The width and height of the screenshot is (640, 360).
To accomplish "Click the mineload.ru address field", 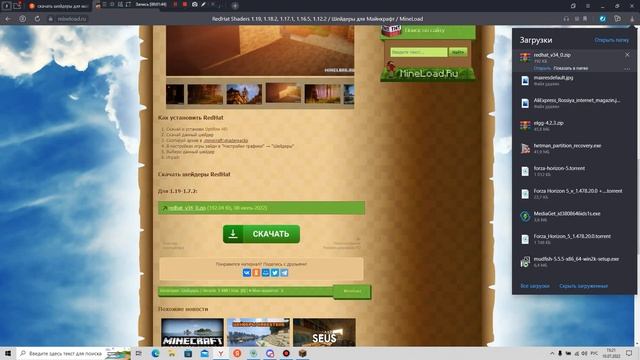I will tap(71, 19).
